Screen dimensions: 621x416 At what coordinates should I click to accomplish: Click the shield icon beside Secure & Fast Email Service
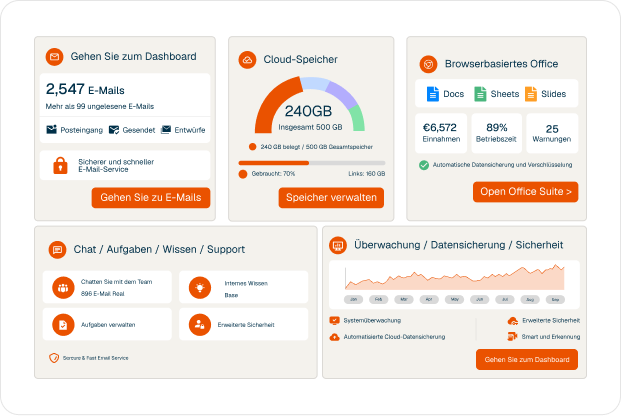(x=54, y=357)
